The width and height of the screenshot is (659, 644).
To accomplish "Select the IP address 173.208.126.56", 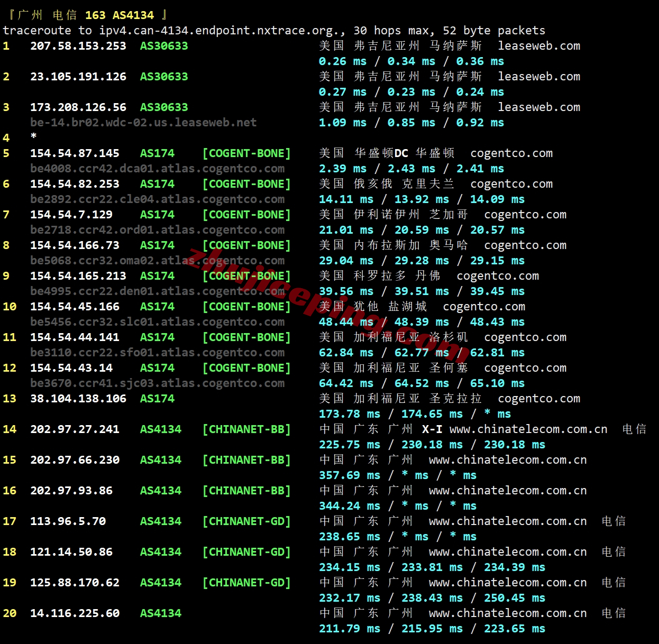I will (78, 107).
